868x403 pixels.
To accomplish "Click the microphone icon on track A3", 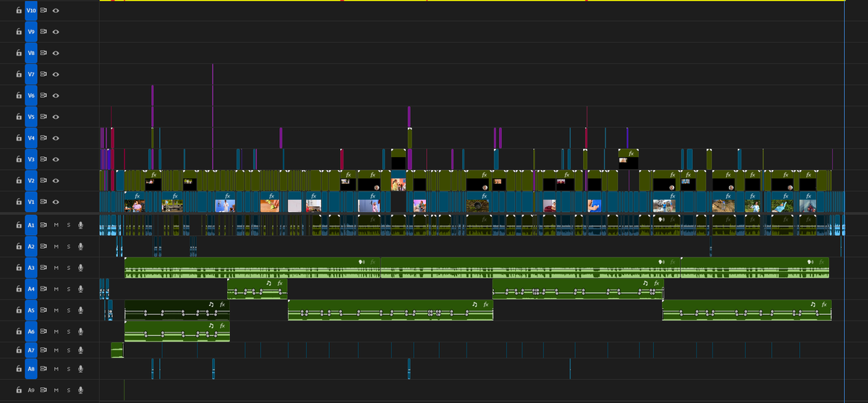I will [x=81, y=268].
